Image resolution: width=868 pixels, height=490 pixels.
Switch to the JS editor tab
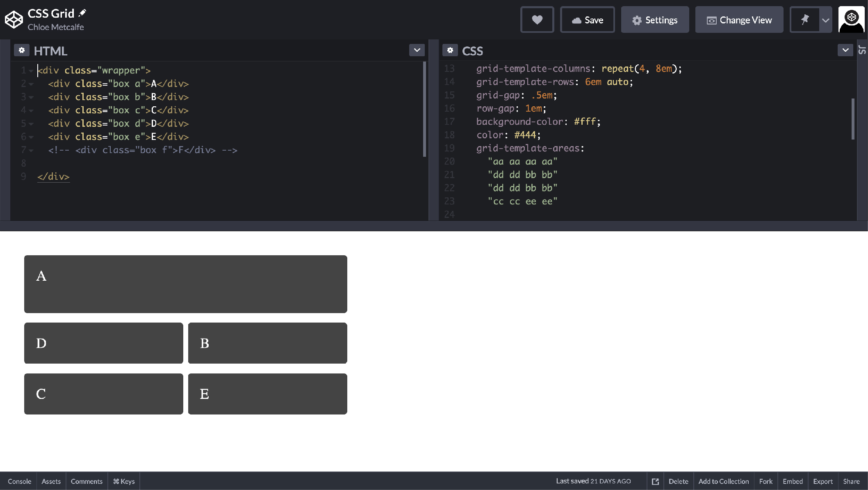(862, 50)
